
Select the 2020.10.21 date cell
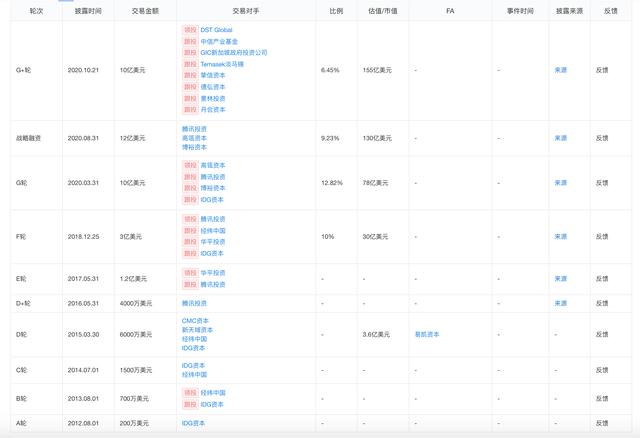pyautogui.click(x=83, y=70)
